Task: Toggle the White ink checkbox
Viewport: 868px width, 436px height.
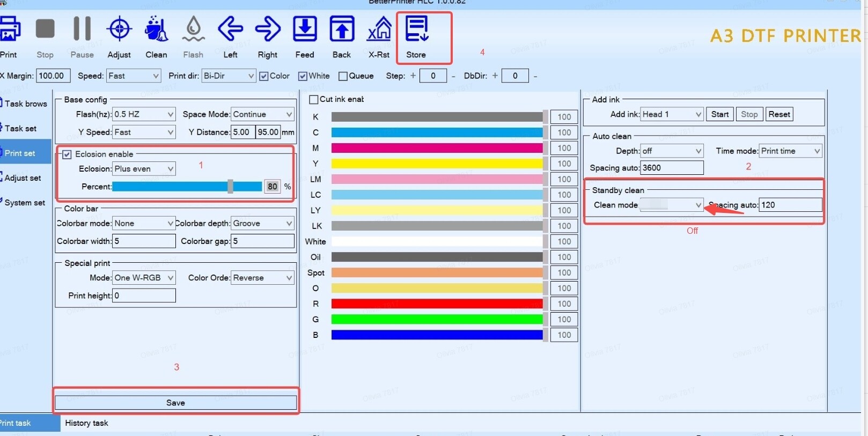Action: 303,76
